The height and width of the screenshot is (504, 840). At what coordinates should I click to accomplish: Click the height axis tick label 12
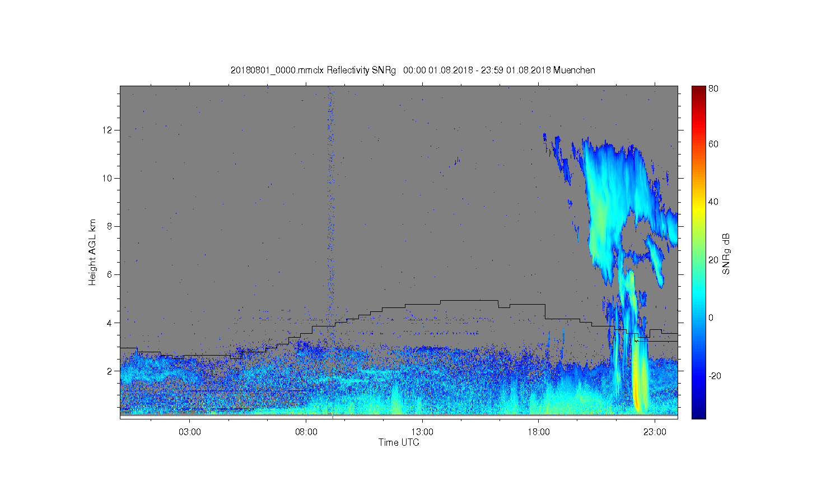[x=108, y=130]
